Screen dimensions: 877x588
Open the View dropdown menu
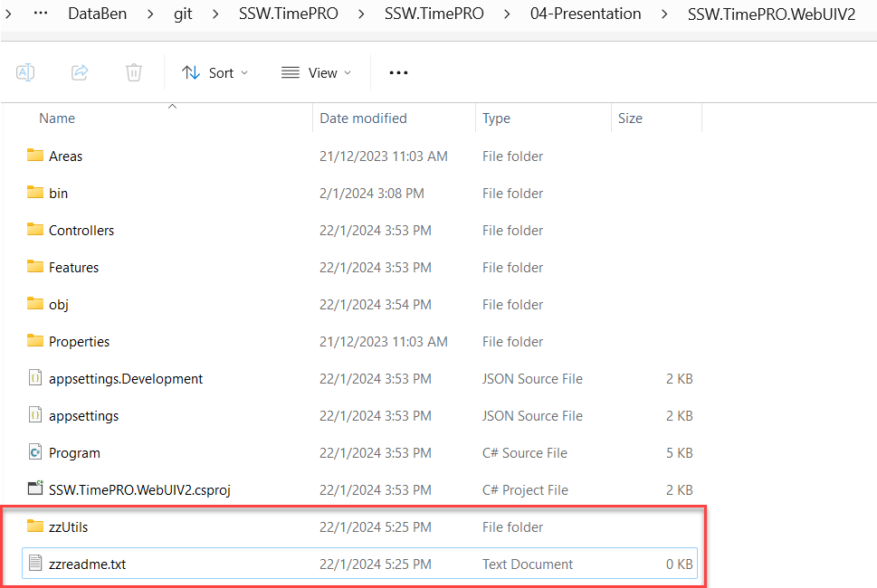(316, 72)
